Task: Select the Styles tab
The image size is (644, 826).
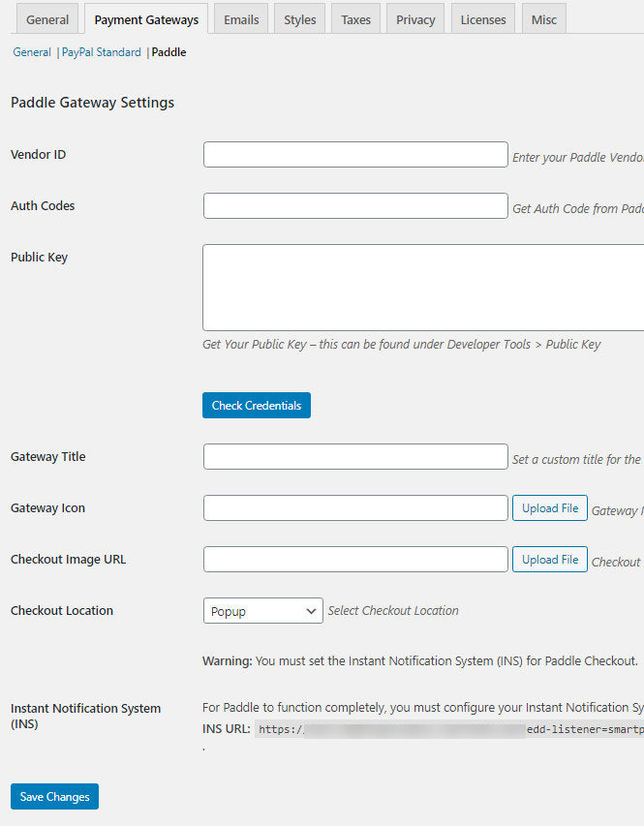Action: pos(300,19)
